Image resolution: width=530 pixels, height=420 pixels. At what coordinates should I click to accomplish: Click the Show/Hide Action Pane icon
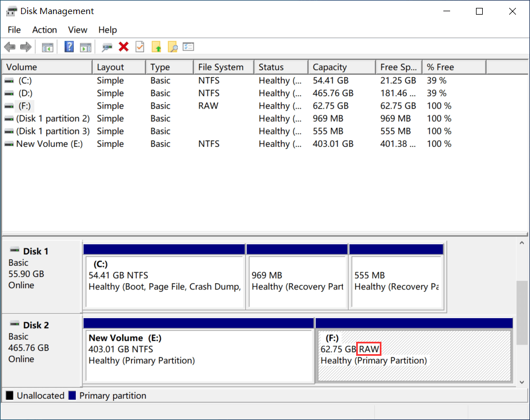click(86, 47)
